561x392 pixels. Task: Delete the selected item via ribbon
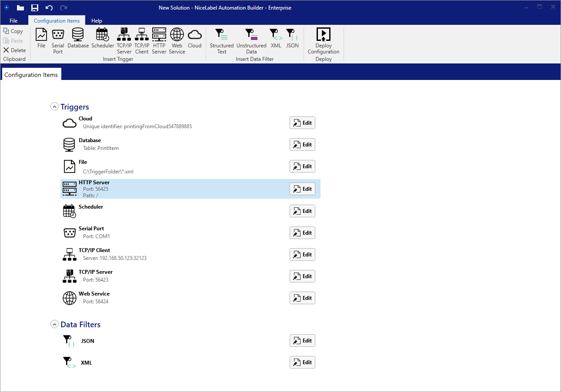pyautogui.click(x=14, y=50)
